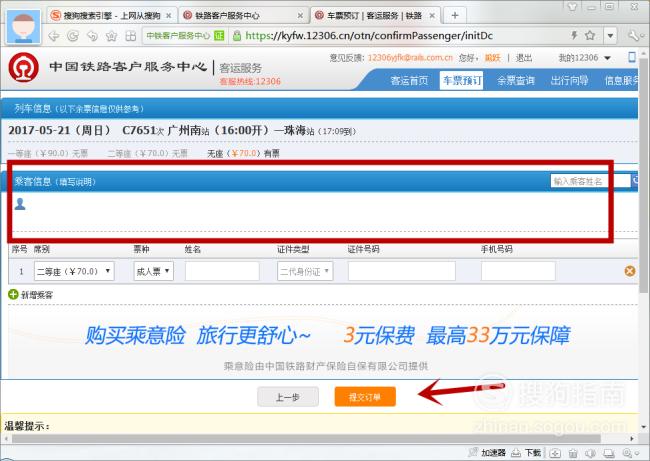Click the green certificate badge in address bar
Screen dimensions: 650x461
pyautogui.click(x=219, y=36)
